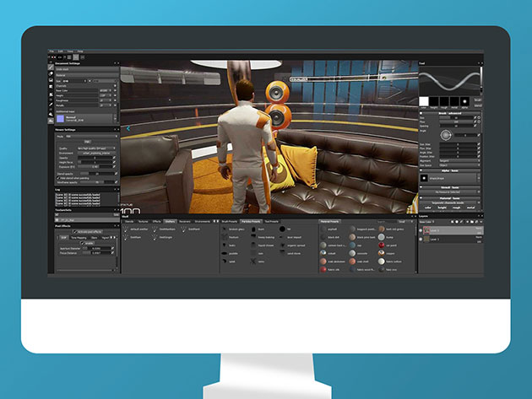Choose the fabric silk material preset

coord(330,269)
